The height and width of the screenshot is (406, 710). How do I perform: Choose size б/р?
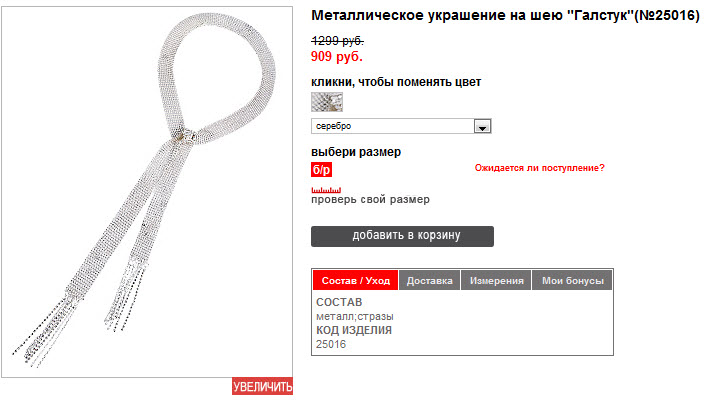tap(321, 170)
